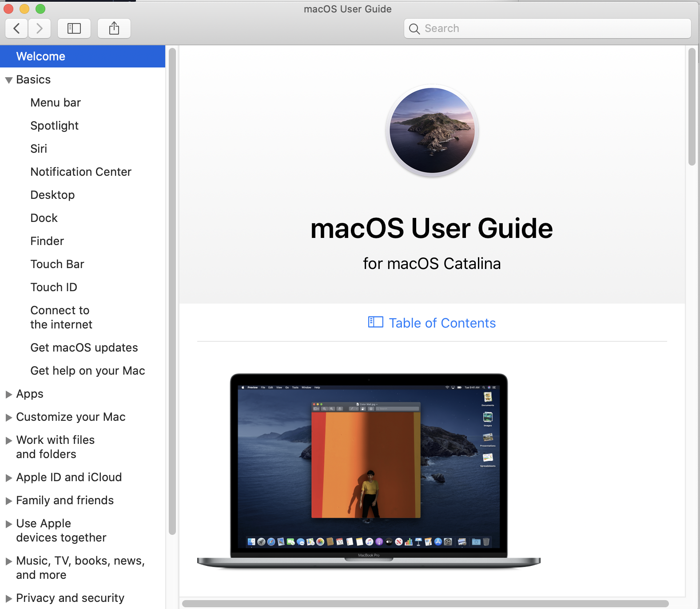Open the Spotlight topic

pyautogui.click(x=55, y=126)
